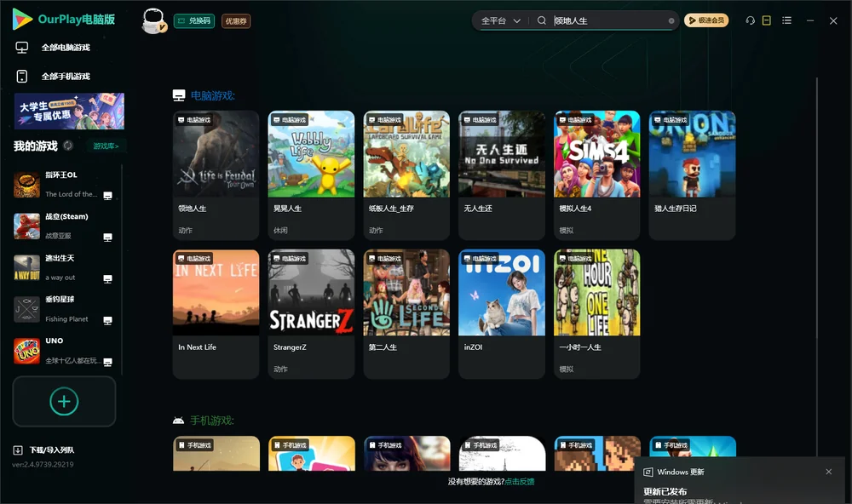Refresh My Games list icon
This screenshot has height=504, width=852.
68,146
